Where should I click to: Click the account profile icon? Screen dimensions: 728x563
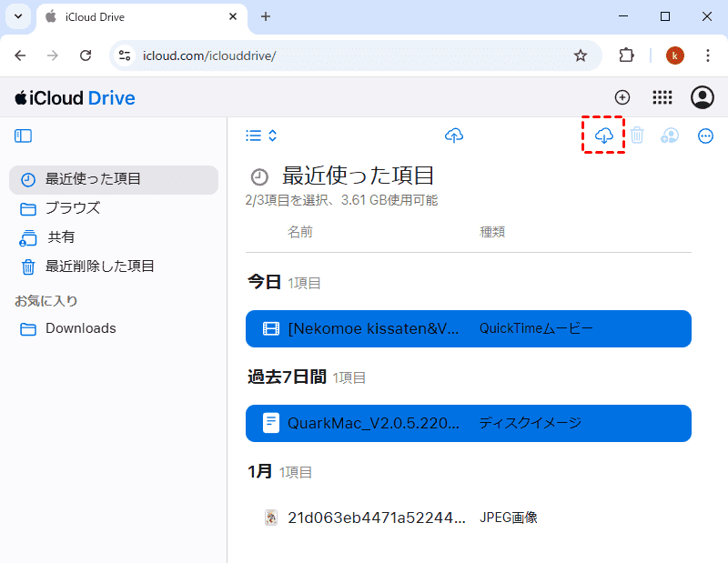tap(702, 97)
